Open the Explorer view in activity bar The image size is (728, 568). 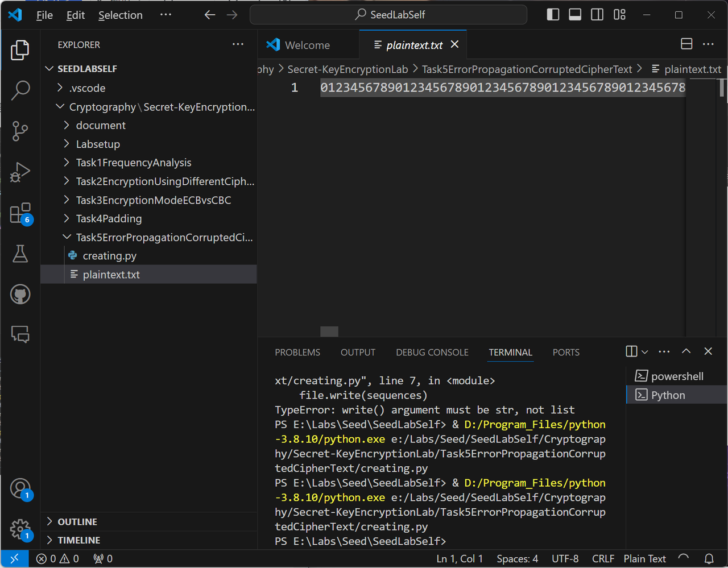pyautogui.click(x=20, y=51)
